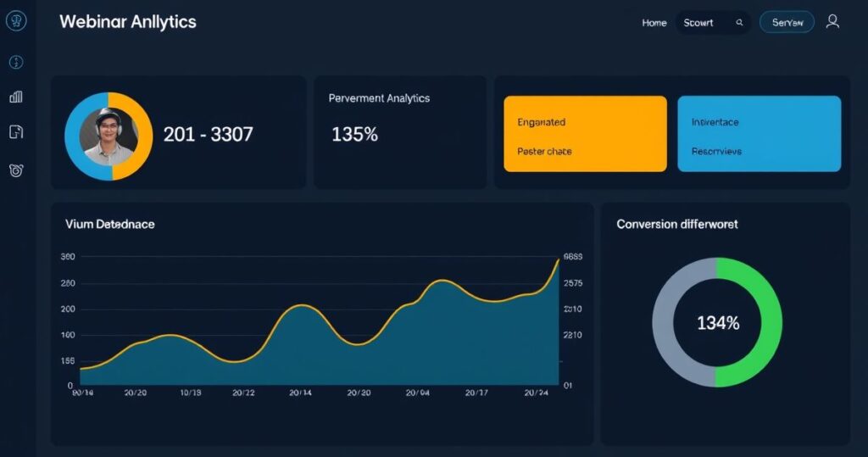The height and width of the screenshot is (457, 868).
Task: Click inside the Scowrt search field
Action: 700,23
